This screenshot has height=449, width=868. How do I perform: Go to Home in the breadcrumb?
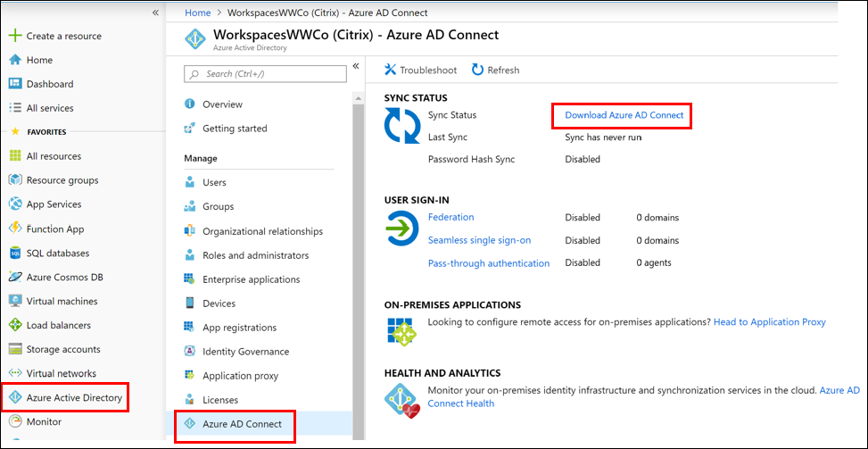tap(198, 12)
